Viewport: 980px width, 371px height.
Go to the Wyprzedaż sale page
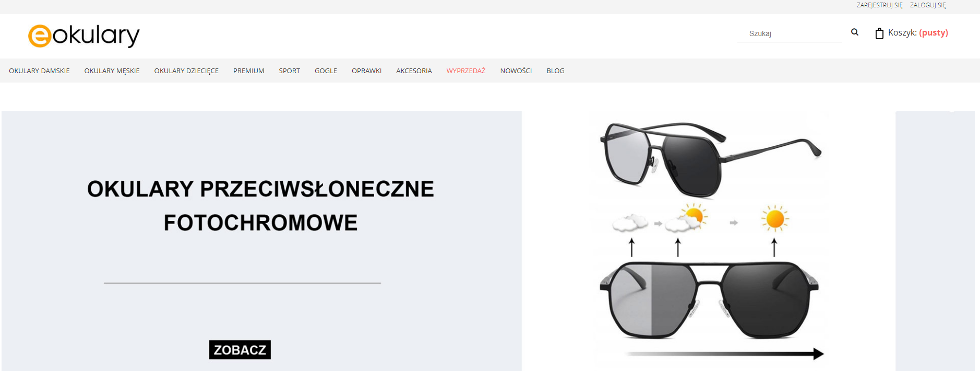click(x=465, y=71)
